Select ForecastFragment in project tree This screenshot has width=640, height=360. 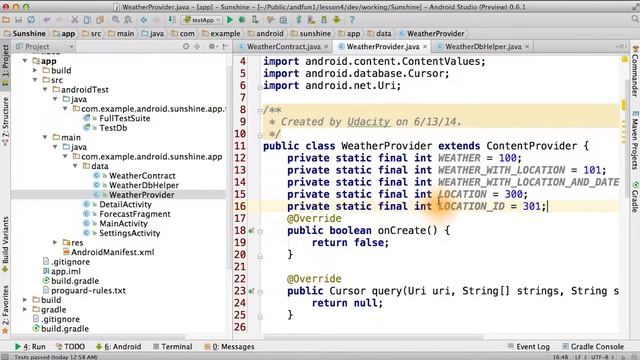135,214
